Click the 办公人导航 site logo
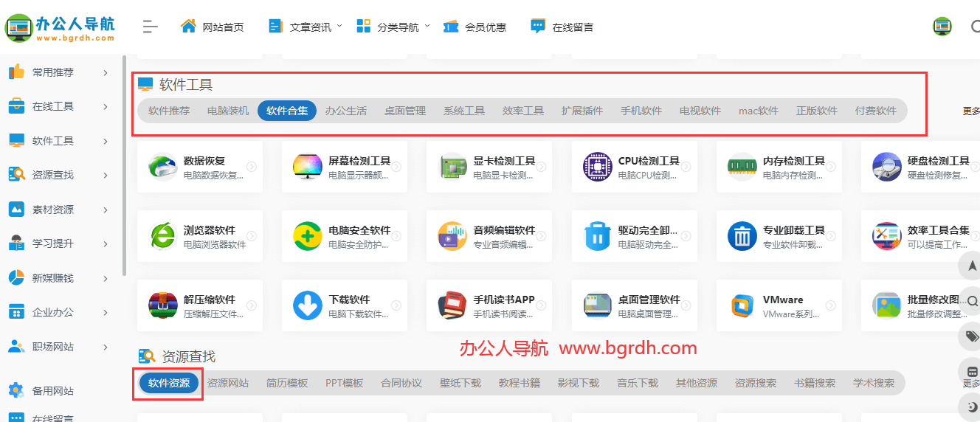Image resolution: width=980 pixels, height=422 pixels. (60, 27)
